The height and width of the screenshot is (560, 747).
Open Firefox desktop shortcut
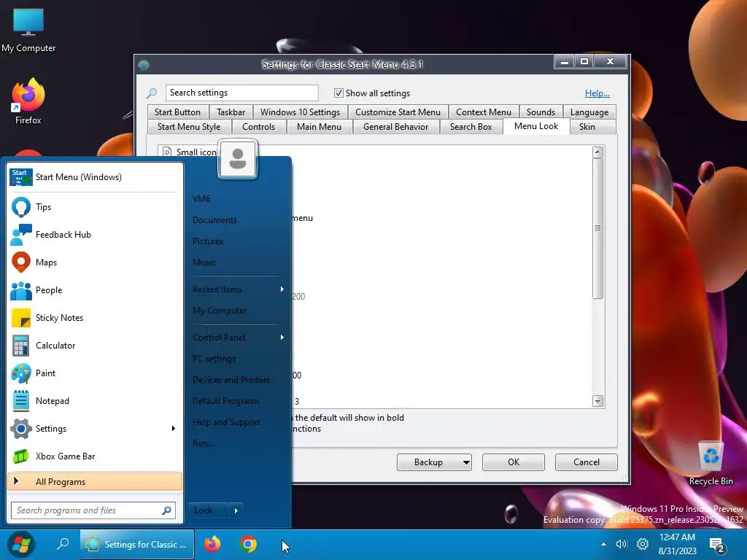(28, 101)
